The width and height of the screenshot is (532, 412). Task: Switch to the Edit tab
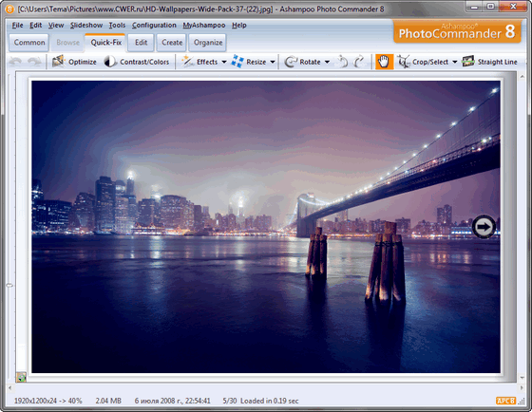pos(142,43)
